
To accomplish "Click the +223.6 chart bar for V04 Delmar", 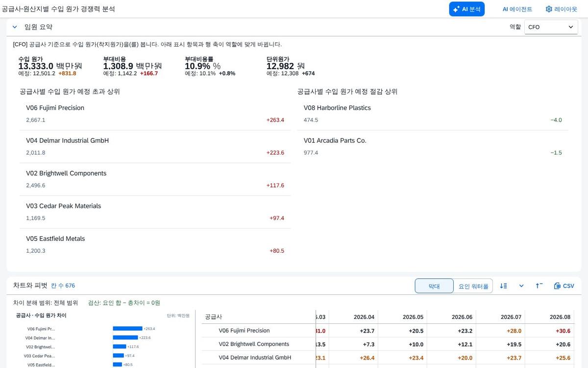I will pos(125,338).
